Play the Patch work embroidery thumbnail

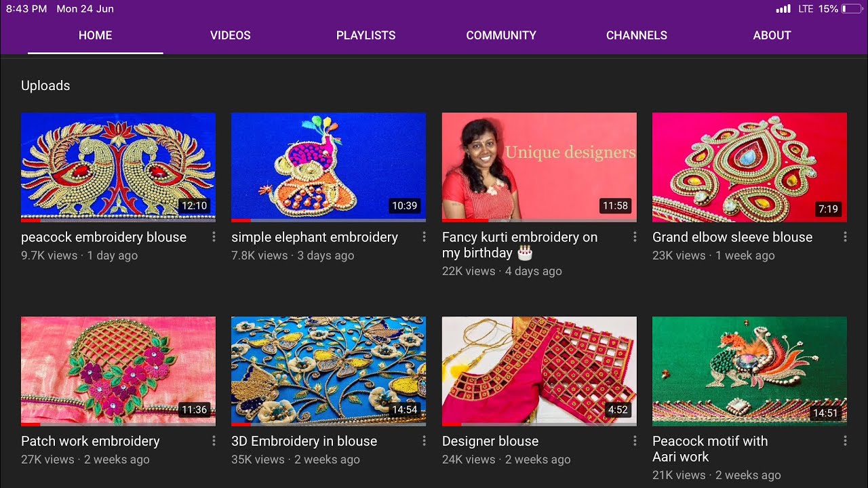click(x=118, y=371)
